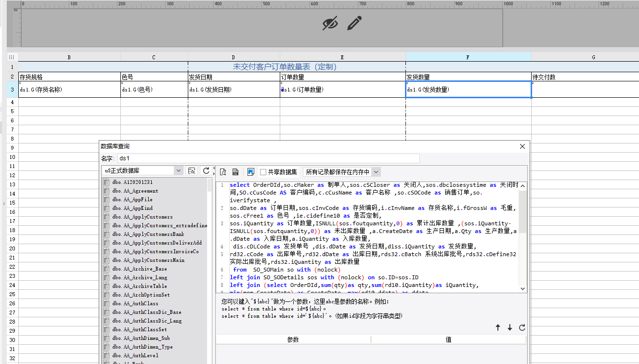Click the 名字 input field containing ds1

269,158
